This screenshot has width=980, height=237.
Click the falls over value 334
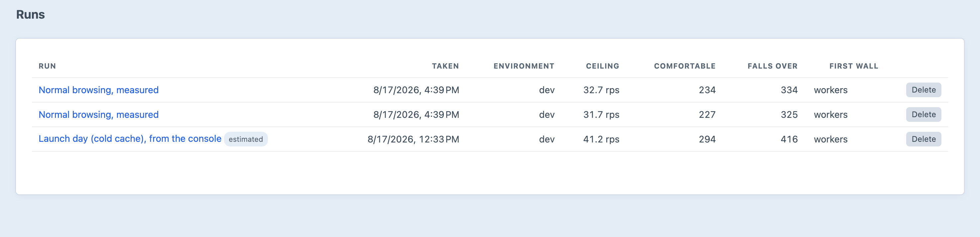(x=789, y=90)
